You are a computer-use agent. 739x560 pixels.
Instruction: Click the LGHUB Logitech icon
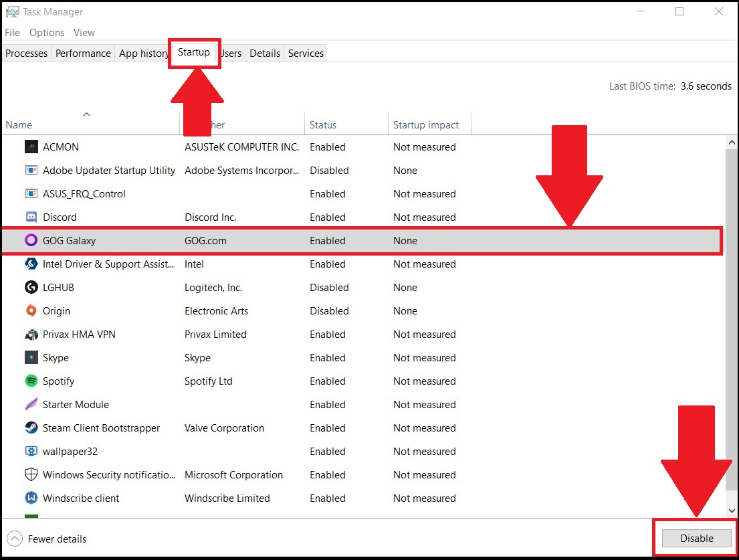[x=31, y=287]
